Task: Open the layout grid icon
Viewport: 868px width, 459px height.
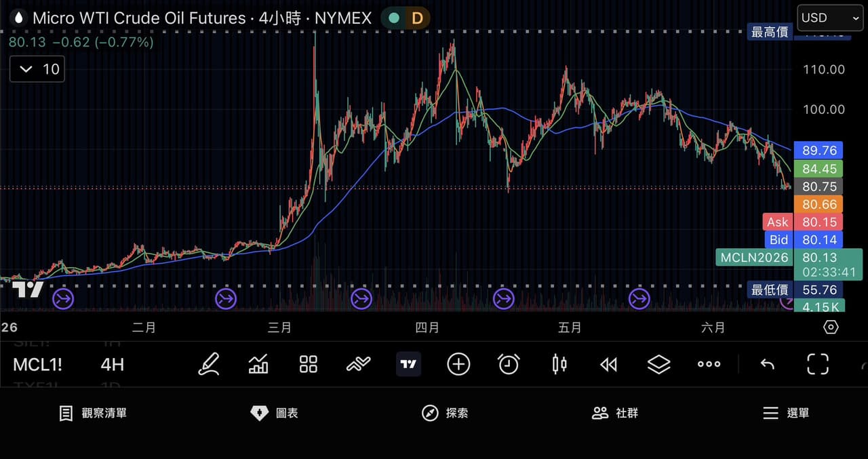Action: 309,364
